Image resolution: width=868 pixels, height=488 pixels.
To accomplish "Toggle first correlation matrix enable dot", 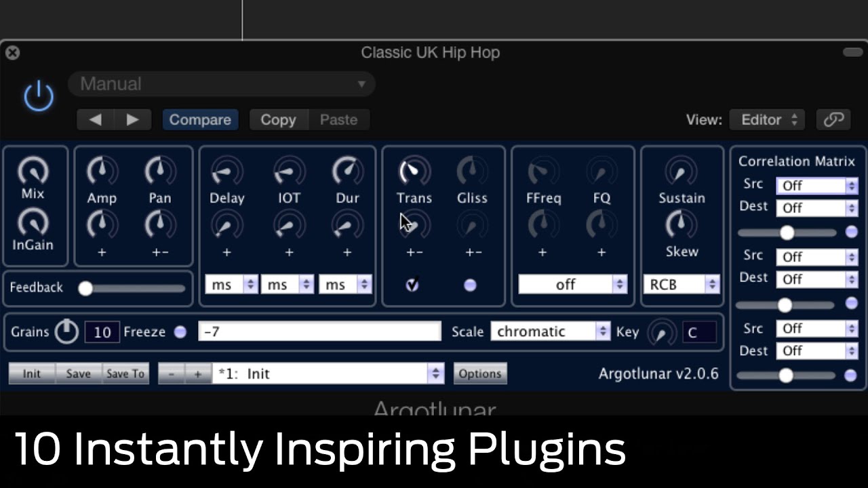I will (851, 232).
